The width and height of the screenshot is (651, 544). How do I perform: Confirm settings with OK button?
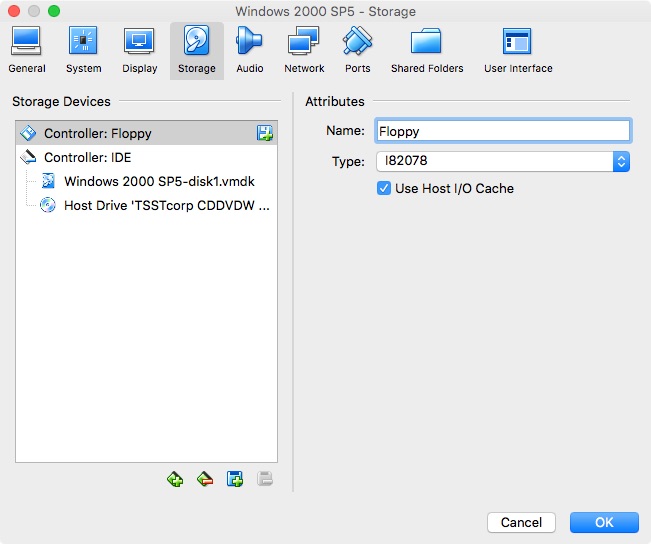pos(604,522)
